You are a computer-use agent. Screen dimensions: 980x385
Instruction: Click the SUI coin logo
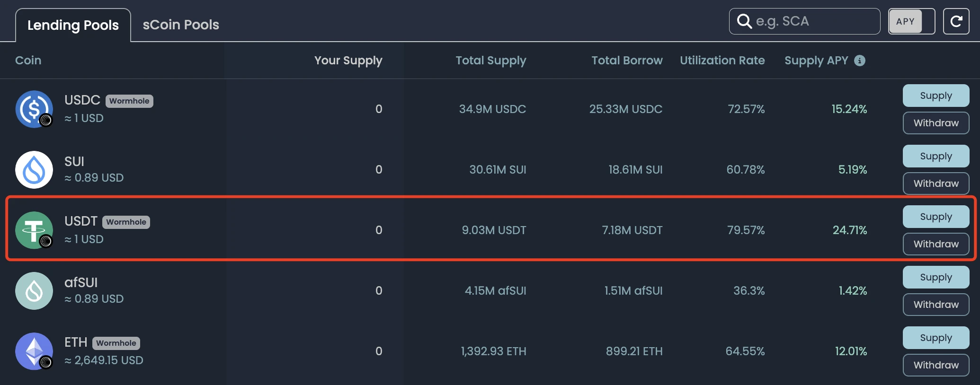34,170
